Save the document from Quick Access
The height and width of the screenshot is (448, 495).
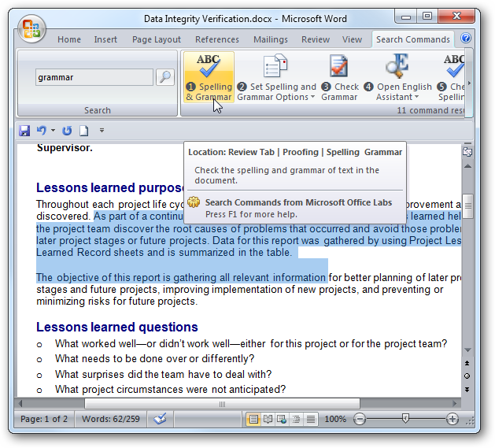(24, 131)
